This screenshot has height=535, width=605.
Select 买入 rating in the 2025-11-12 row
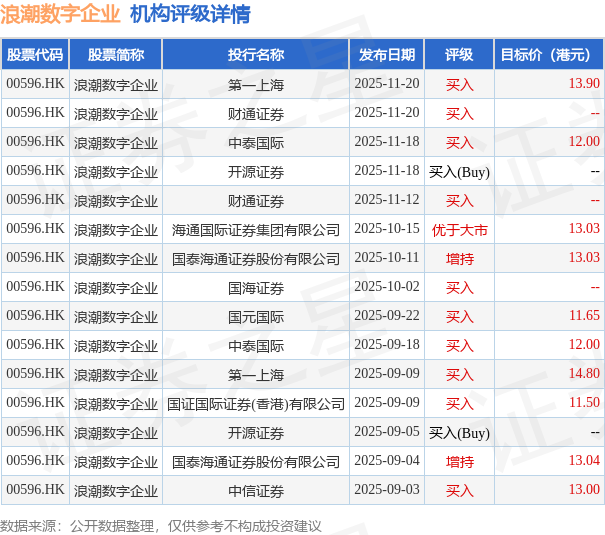pos(460,201)
